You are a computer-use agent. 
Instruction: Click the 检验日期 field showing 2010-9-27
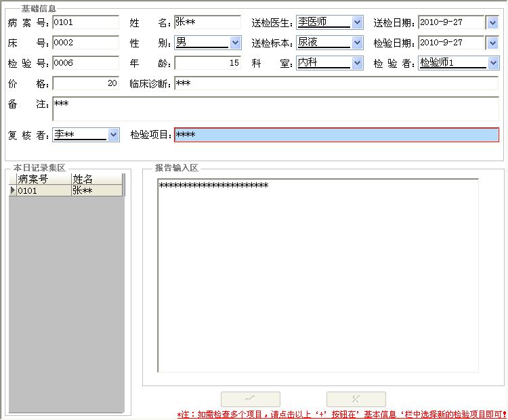[x=452, y=43]
